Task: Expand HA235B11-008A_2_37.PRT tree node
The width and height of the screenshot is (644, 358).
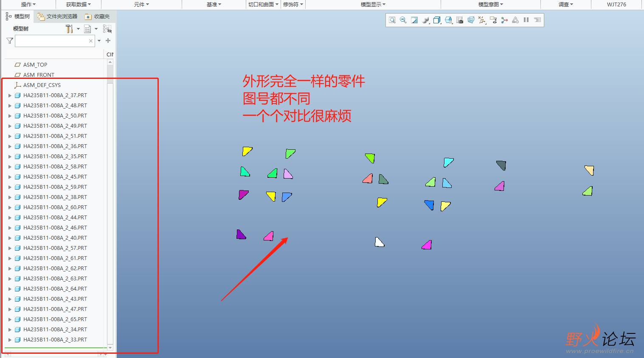Action: [x=10, y=95]
